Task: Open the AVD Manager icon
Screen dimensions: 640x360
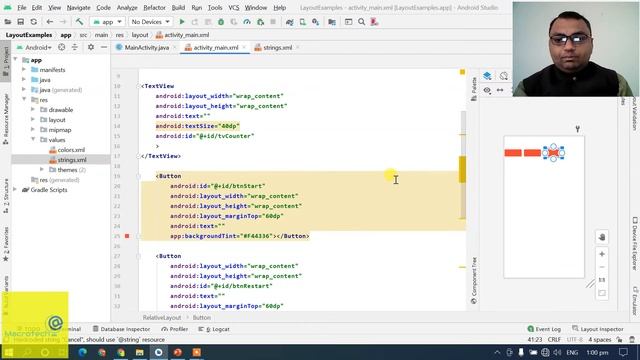Action: click(302, 22)
